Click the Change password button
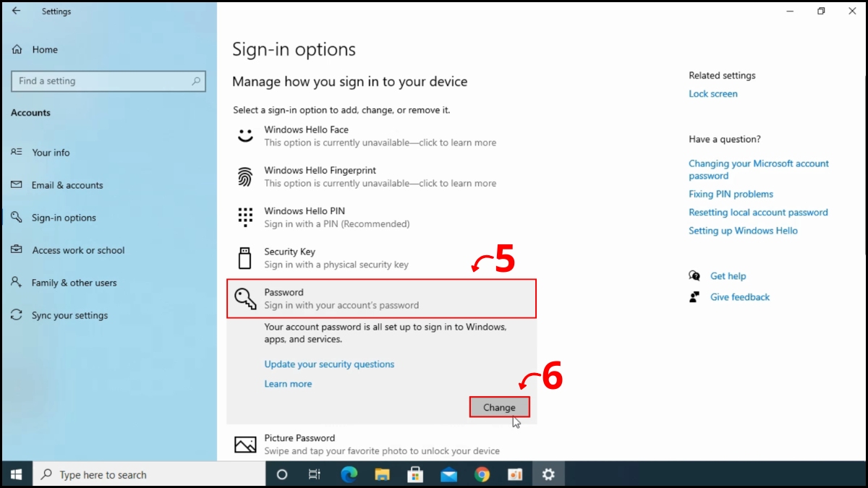 (x=499, y=406)
